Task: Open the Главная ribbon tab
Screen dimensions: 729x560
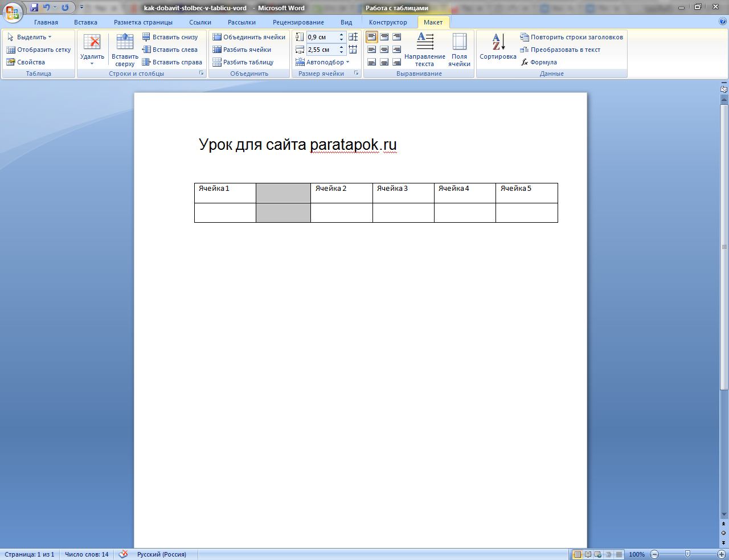Action: (46, 22)
